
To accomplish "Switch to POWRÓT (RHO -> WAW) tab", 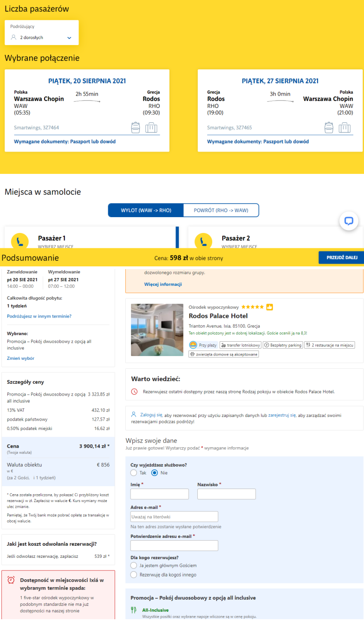I will click(x=221, y=210).
